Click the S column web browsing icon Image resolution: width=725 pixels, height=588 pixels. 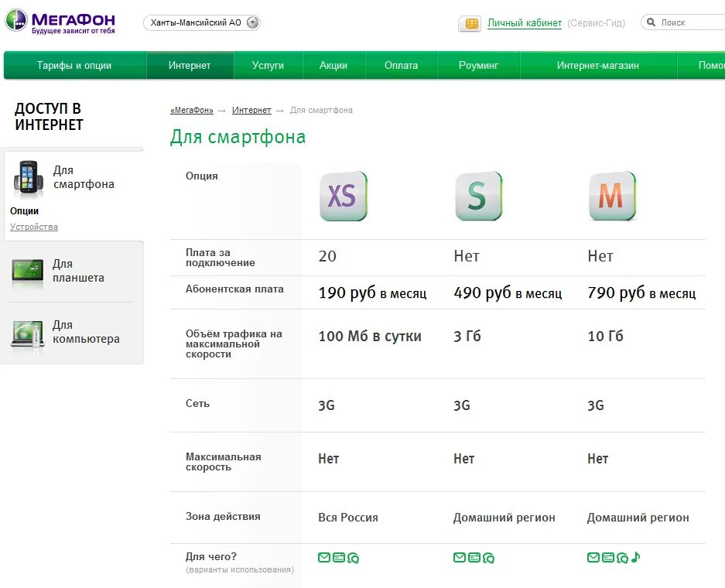474,558
